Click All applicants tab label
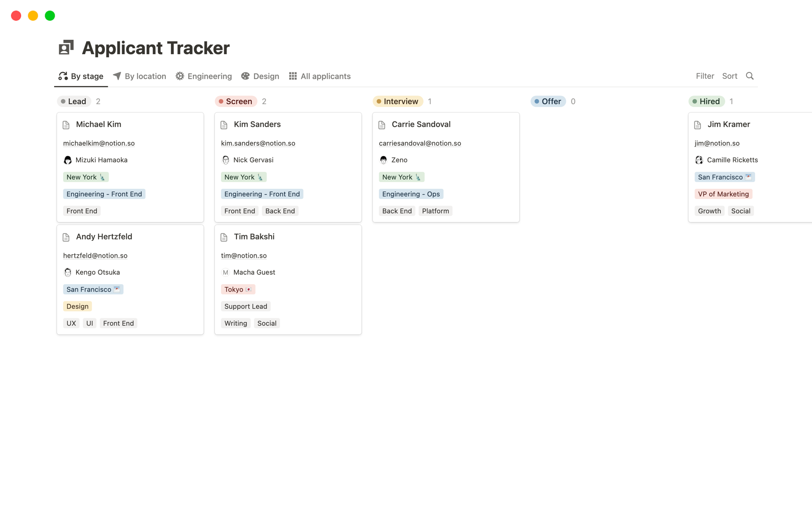812x508 pixels. 326,76
